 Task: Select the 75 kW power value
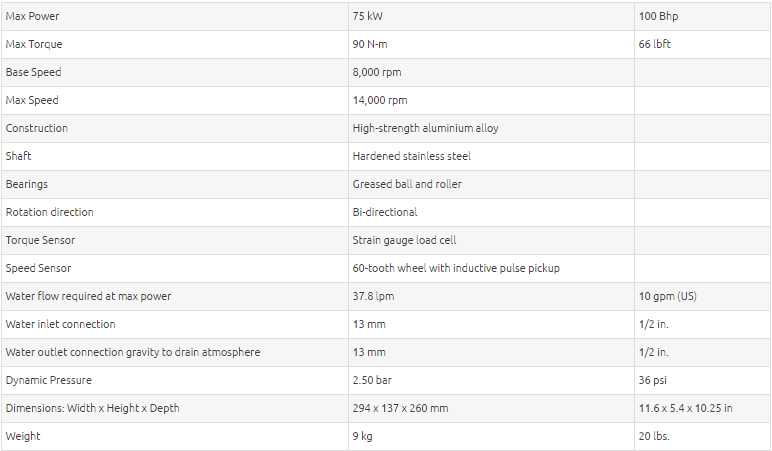[x=367, y=16]
